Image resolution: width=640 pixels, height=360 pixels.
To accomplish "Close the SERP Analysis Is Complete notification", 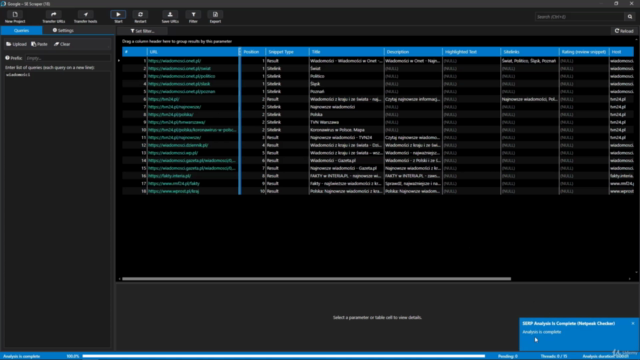I will coord(633,323).
